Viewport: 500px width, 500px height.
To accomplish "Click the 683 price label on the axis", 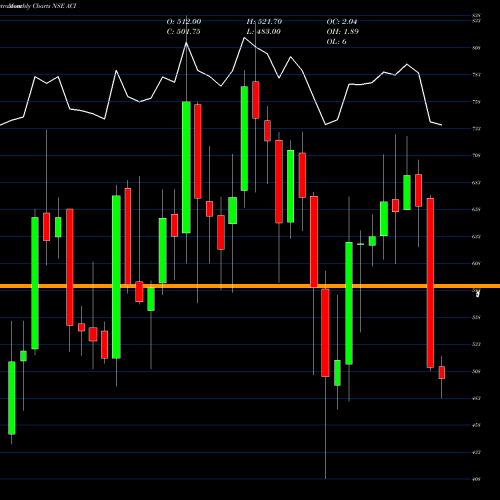I will [476, 183].
